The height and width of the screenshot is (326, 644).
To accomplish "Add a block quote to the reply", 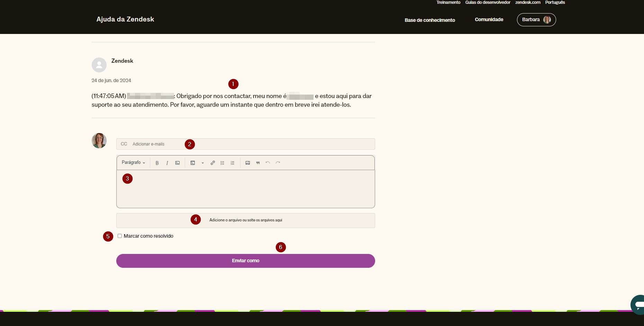I will (258, 163).
